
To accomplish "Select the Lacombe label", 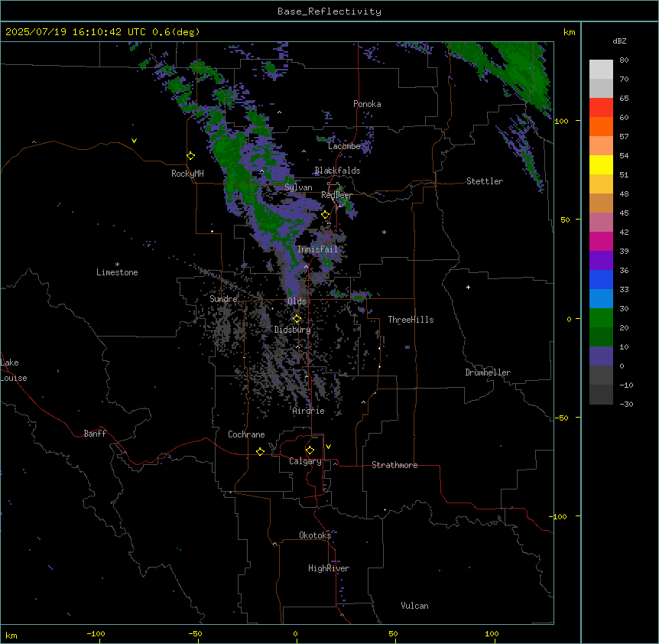I will pos(344,146).
